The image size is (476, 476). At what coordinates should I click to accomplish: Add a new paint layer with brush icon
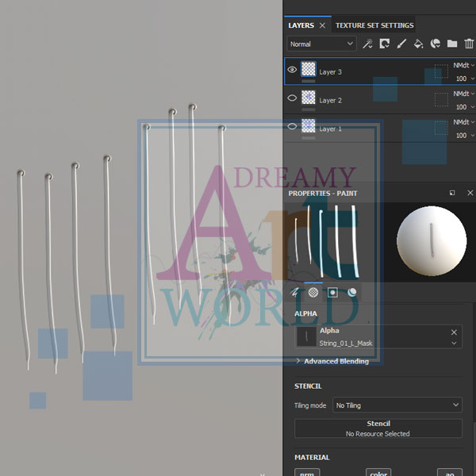[x=401, y=44]
